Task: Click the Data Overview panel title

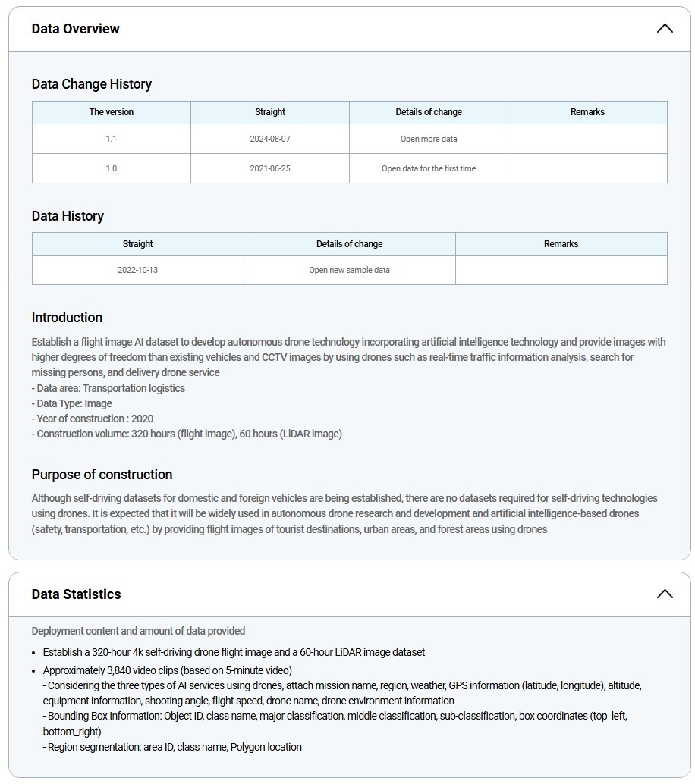Action: 75,29
